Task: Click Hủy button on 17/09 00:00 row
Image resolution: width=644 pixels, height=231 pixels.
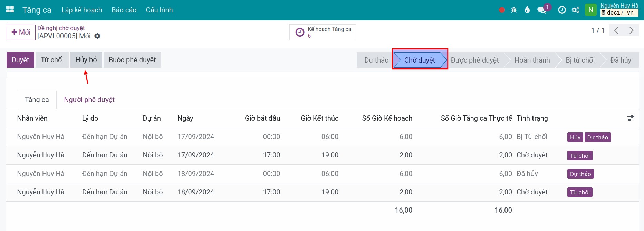Action: [x=575, y=137]
